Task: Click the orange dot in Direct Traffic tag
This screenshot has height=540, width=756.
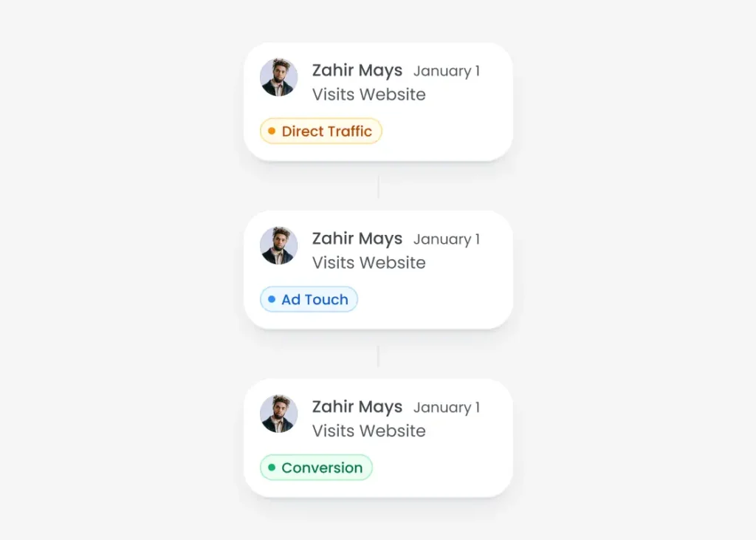Action: 272,131
